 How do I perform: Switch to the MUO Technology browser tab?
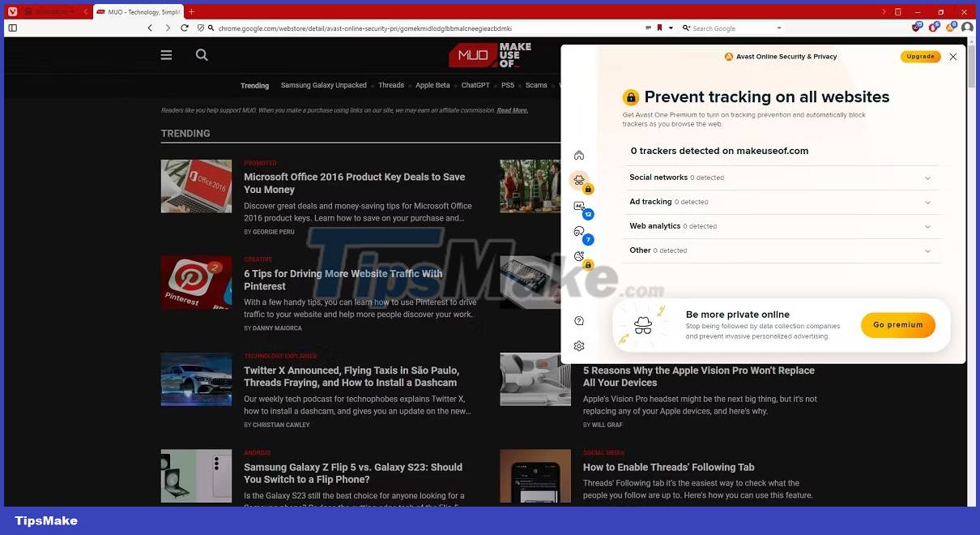[x=139, y=11]
